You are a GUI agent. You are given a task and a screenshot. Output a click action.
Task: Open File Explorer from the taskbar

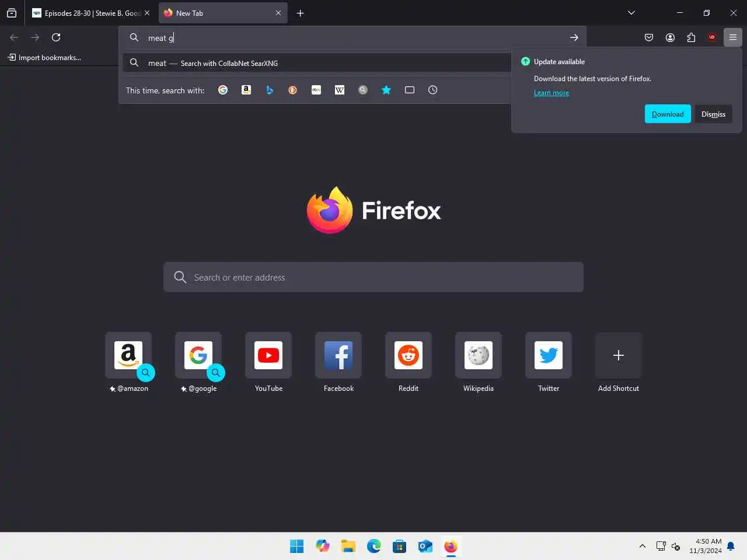coord(348,547)
